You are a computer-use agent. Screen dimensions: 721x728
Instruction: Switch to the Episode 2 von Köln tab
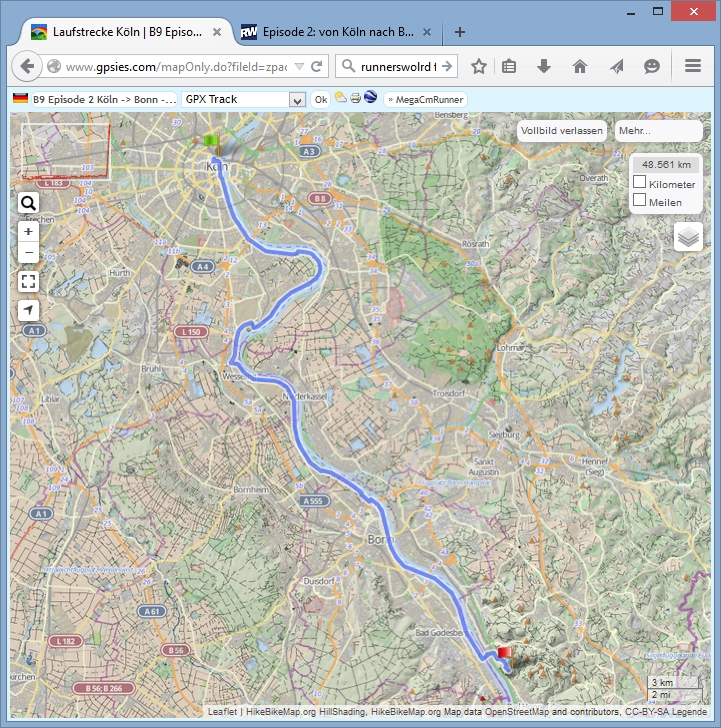tap(328, 31)
